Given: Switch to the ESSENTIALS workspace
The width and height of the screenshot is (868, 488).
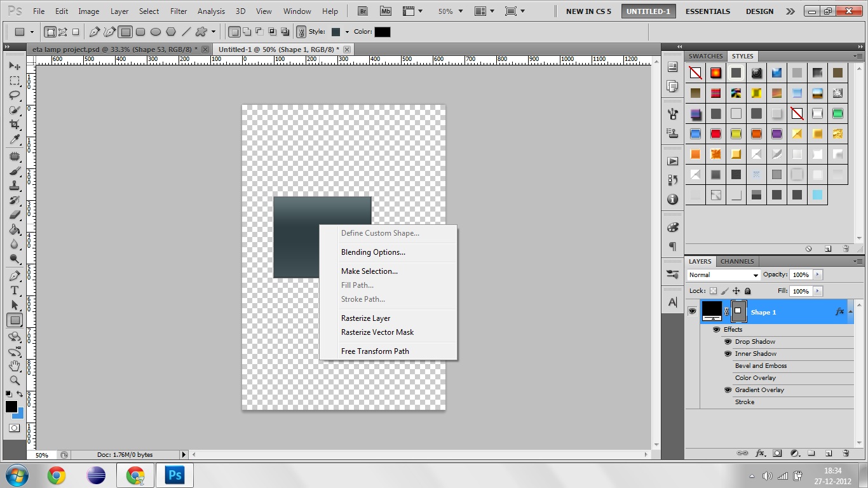Looking at the screenshot, I should tap(707, 11).
